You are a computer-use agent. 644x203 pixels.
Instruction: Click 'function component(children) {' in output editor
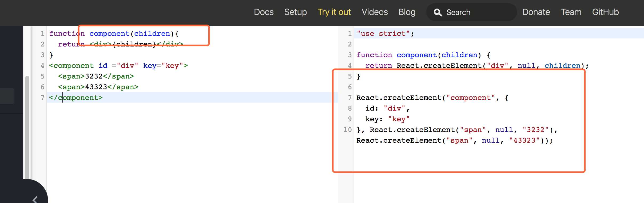(x=423, y=55)
